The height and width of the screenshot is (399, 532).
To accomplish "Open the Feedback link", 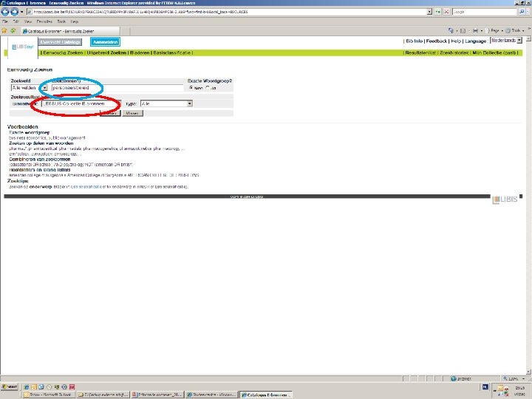I will 437,41.
